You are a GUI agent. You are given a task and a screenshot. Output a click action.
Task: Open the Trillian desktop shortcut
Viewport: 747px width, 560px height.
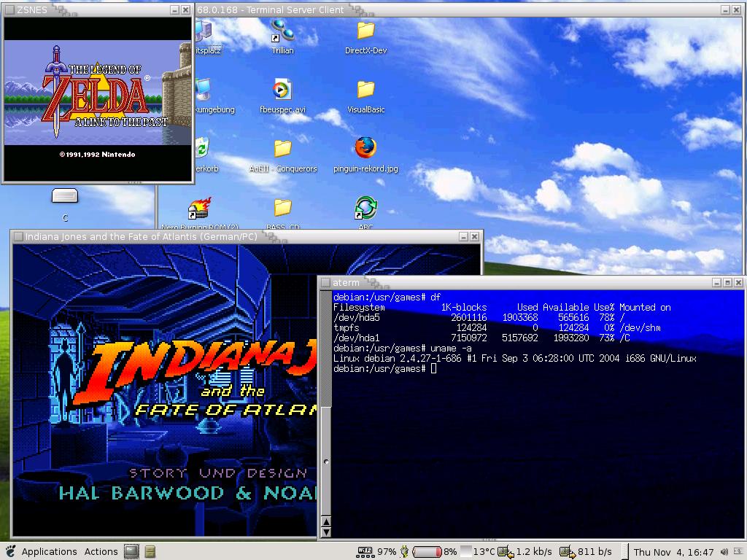pos(282,31)
